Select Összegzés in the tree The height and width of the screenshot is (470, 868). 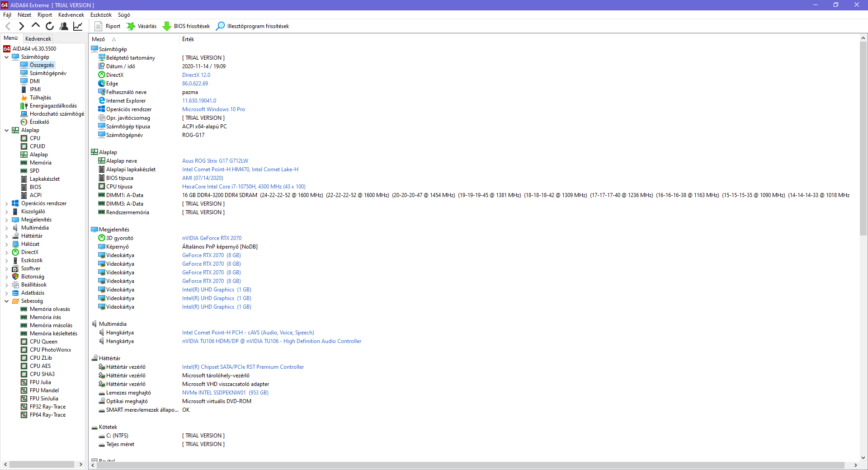42,65
